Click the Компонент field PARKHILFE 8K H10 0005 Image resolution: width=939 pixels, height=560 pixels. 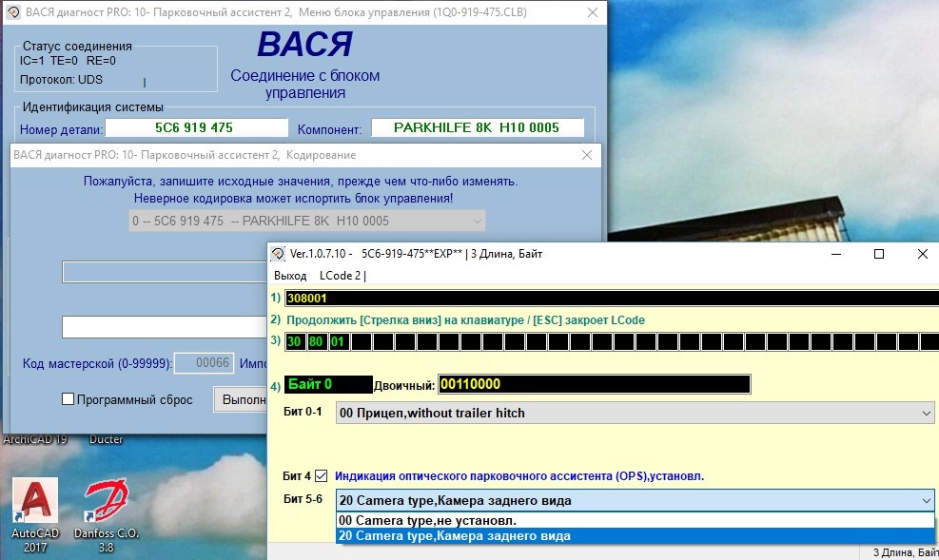point(478,127)
